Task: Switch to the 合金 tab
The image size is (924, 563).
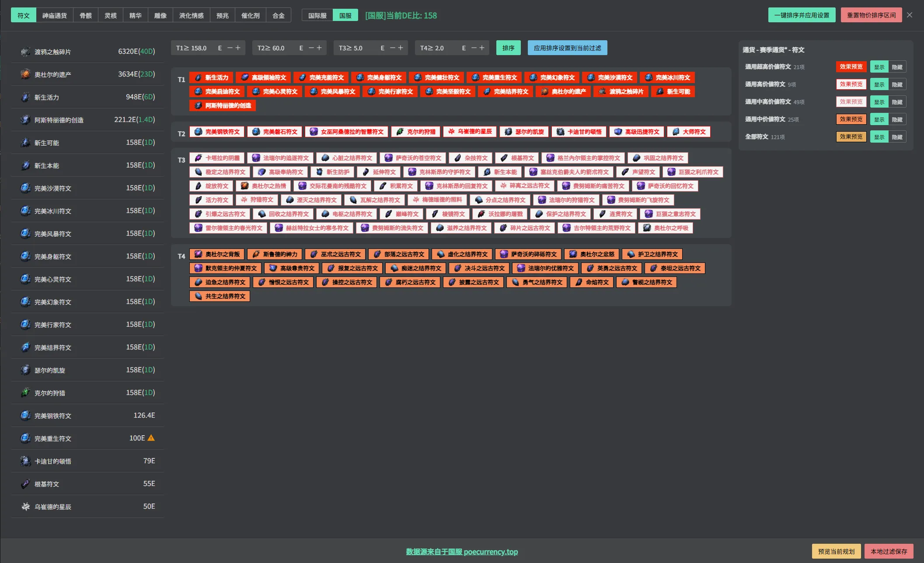Action: pos(279,15)
